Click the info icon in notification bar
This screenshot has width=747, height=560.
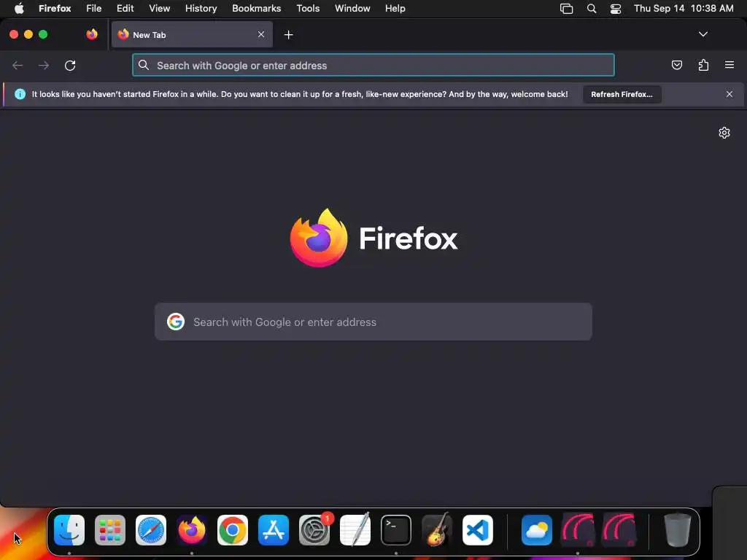click(20, 94)
